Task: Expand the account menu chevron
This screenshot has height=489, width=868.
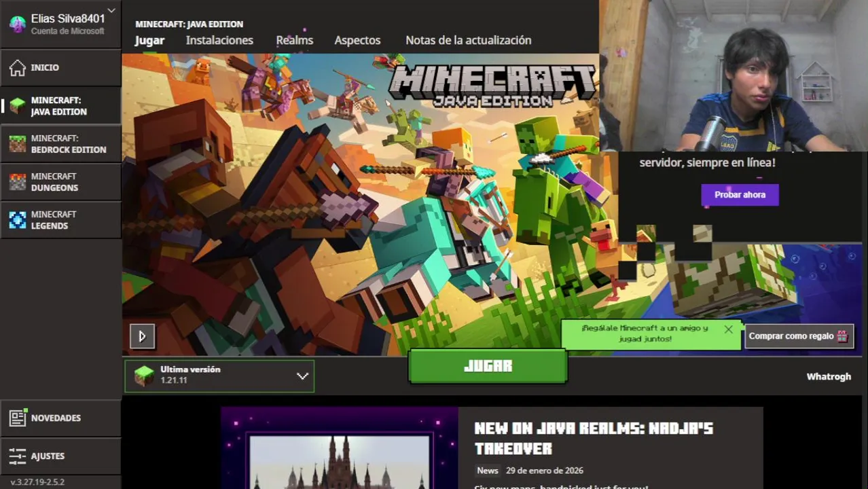Action: (x=111, y=11)
